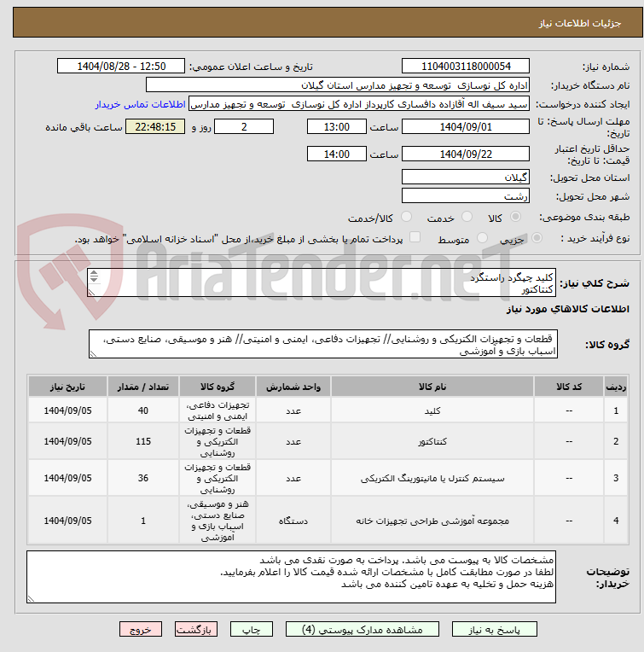This screenshot has width=644, height=652.
Task: Click مجموعه آموزشی طراحی تجهیزات خانه cell
Action: [x=432, y=521]
